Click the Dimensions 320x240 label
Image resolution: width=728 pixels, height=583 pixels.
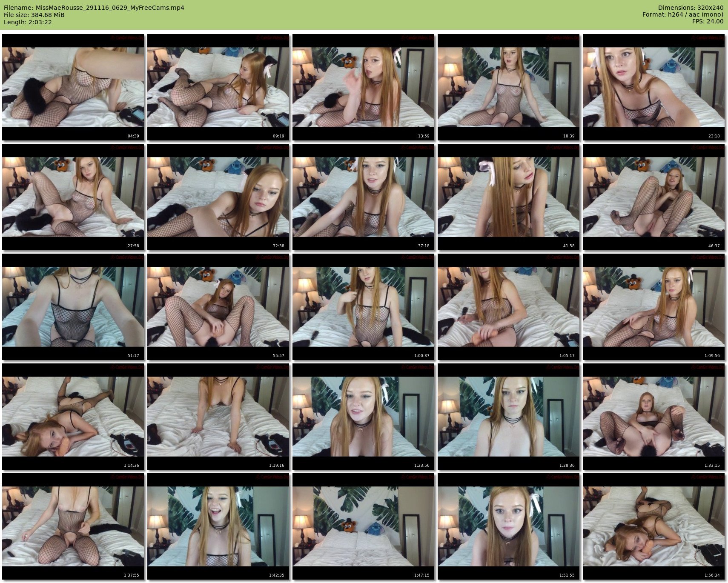pos(691,8)
